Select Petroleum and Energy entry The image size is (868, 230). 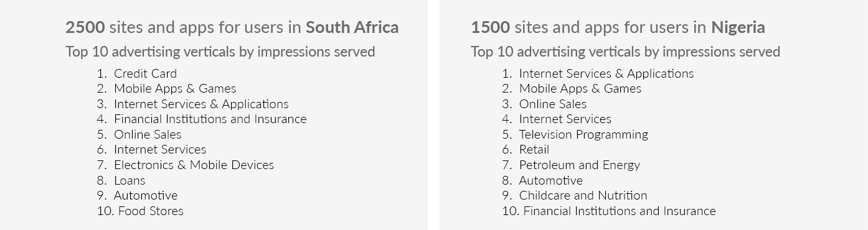[580, 165]
